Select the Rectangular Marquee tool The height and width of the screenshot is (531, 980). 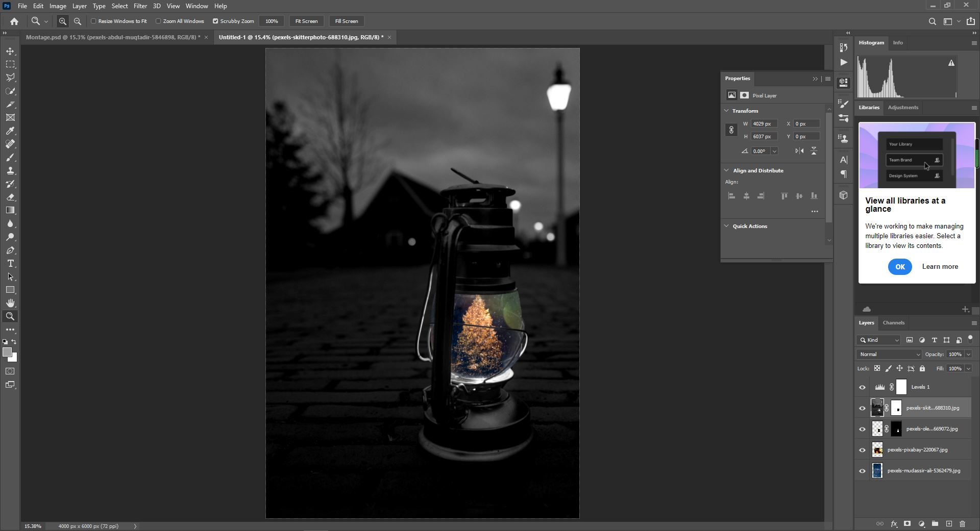click(10, 64)
